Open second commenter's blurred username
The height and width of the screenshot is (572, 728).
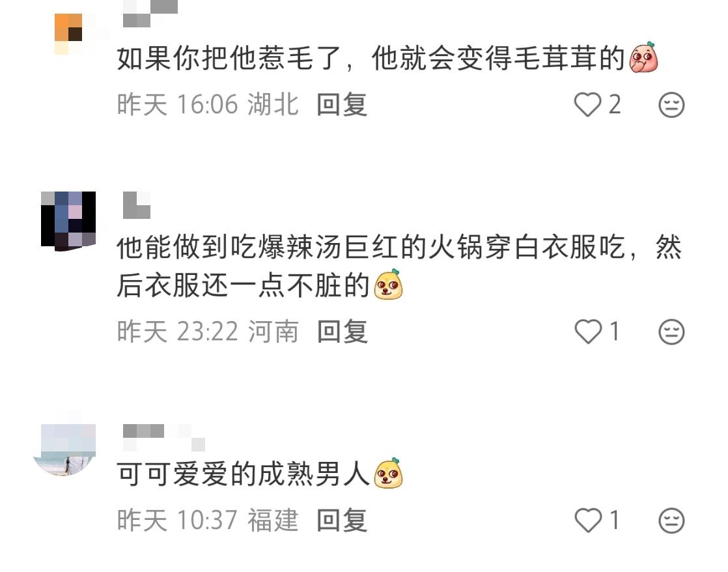pos(137,205)
